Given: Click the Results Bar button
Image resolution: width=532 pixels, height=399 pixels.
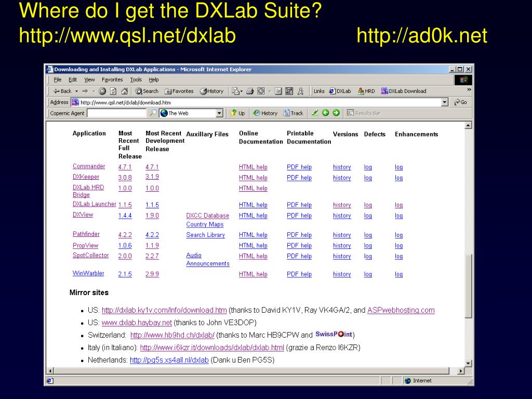Looking at the screenshot, I should pos(363,113).
